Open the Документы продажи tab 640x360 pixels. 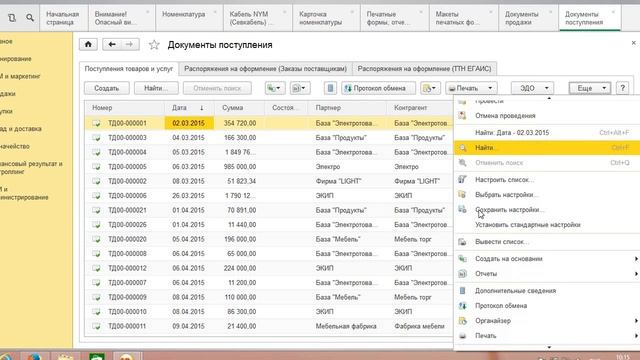pos(528,18)
